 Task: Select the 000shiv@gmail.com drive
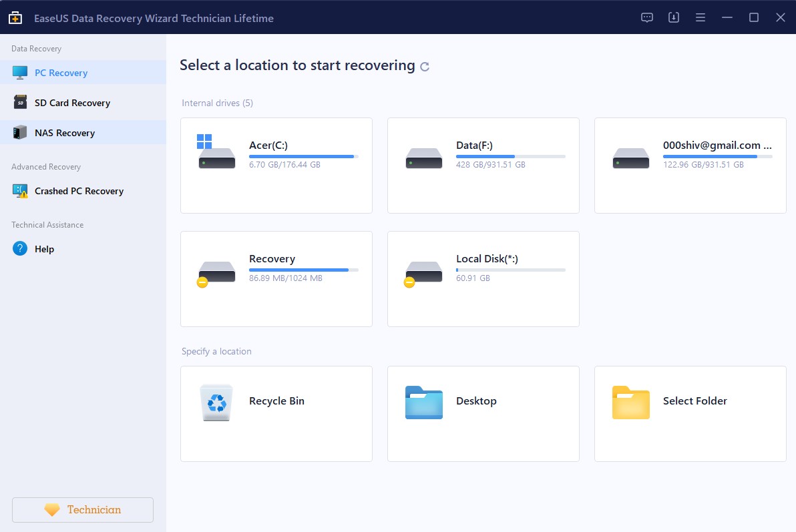click(690, 166)
